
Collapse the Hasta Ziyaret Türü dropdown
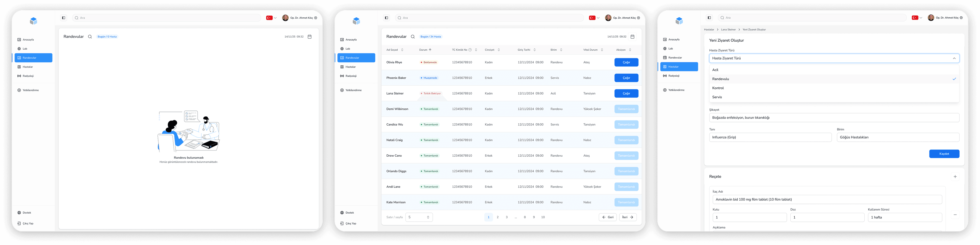tap(954, 58)
